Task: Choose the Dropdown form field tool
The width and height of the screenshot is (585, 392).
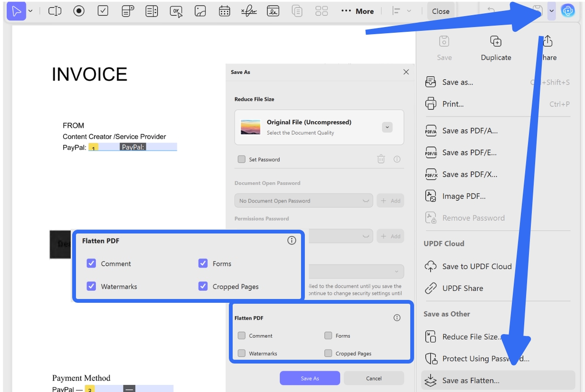Action: (x=127, y=11)
